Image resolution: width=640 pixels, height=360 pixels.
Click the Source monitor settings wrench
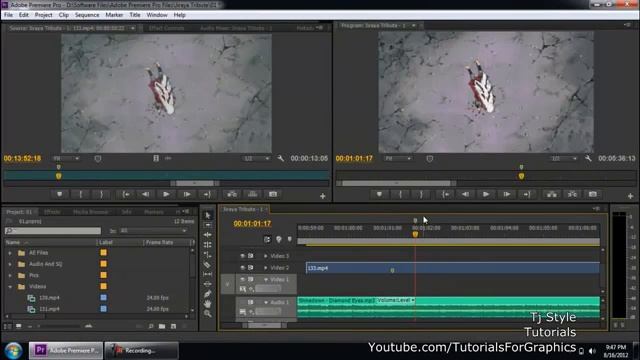280,158
